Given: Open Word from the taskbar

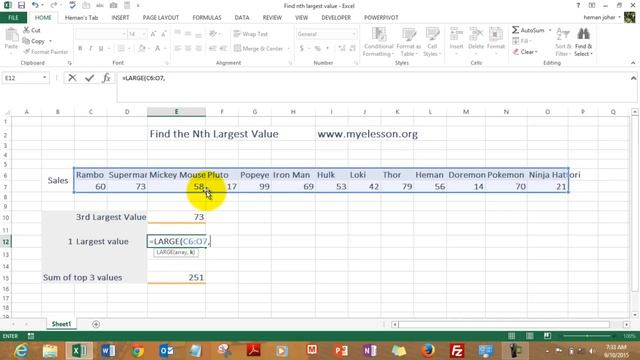Looking at the screenshot, I should 108,351.
